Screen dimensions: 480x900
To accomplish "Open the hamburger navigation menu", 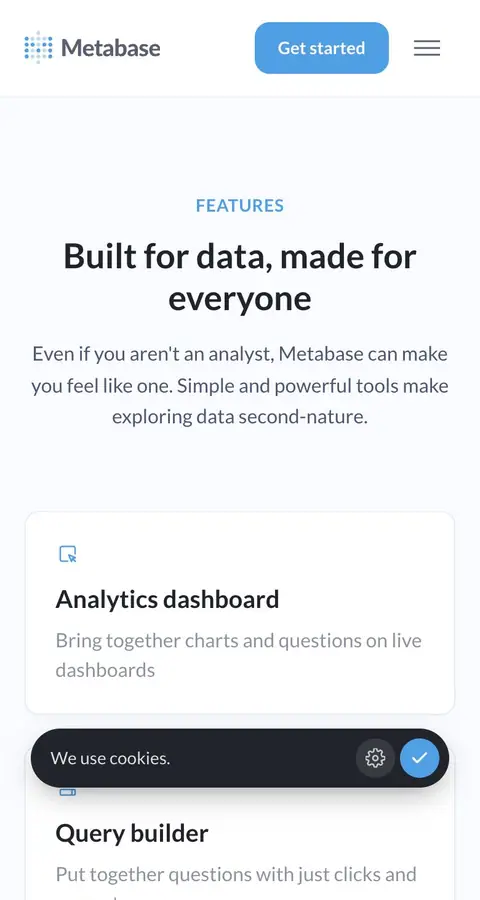I will (x=427, y=48).
